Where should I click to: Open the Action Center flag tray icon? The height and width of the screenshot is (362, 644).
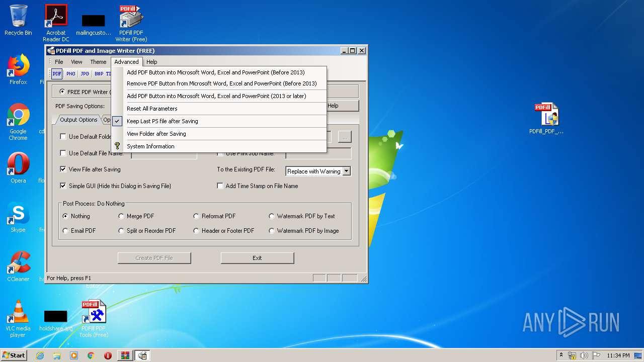tap(595, 355)
